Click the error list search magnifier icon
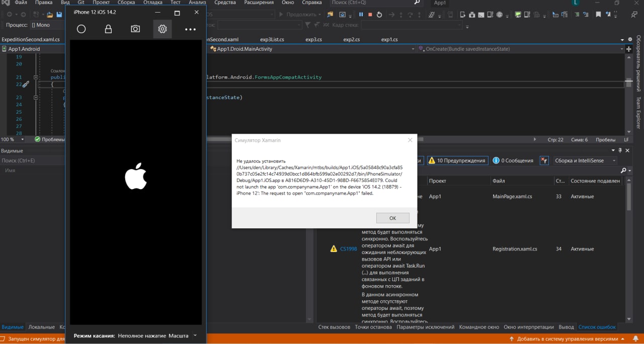 coord(624,170)
